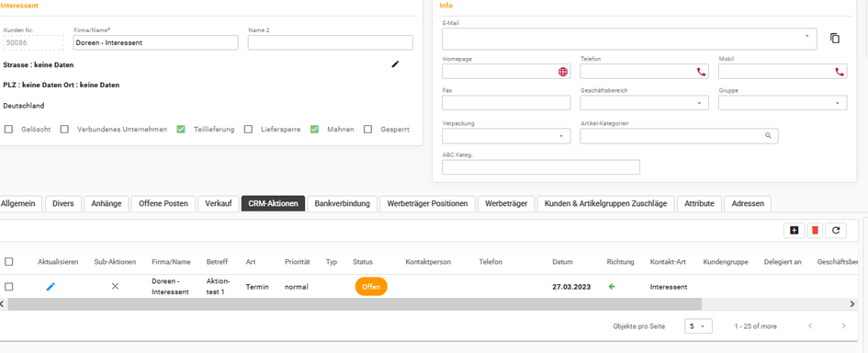
Task: Click the Delegiert an column header
Action: pyautogui.click(x=783, y=262)
